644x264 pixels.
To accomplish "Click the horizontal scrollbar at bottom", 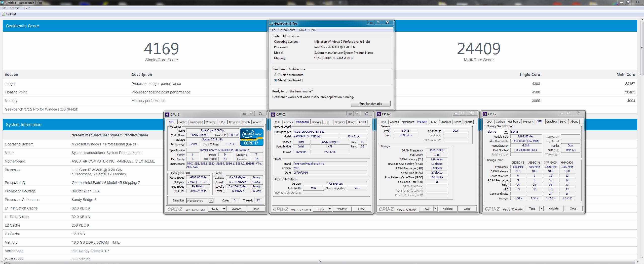I will pos(320,261).
